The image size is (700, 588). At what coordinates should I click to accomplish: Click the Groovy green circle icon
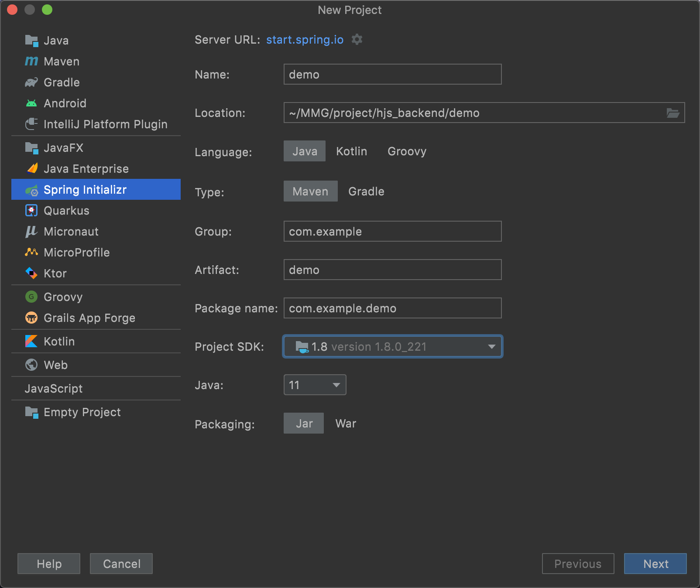pos(31,297)
